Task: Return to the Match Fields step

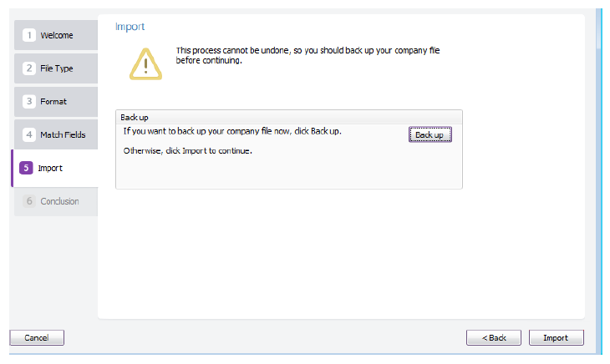Action: tap(56, 134)
